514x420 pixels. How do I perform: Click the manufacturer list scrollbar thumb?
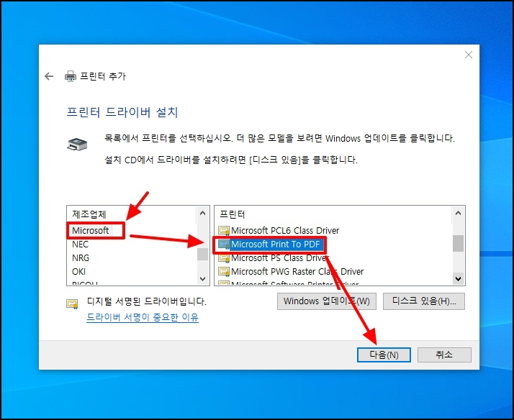point(202,254)
